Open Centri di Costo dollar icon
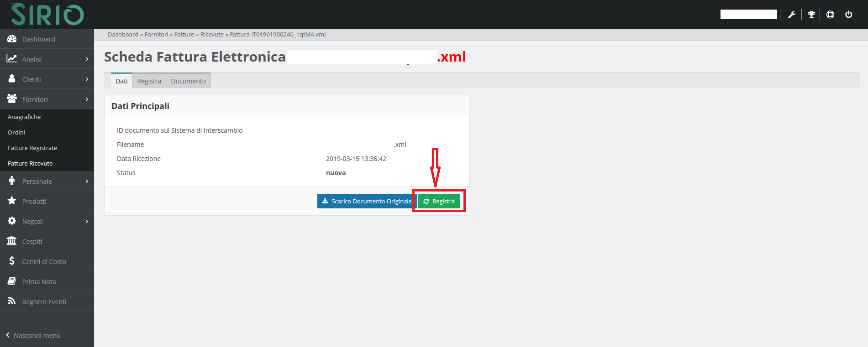The image size is (868, 347). (x=12, y=261)
